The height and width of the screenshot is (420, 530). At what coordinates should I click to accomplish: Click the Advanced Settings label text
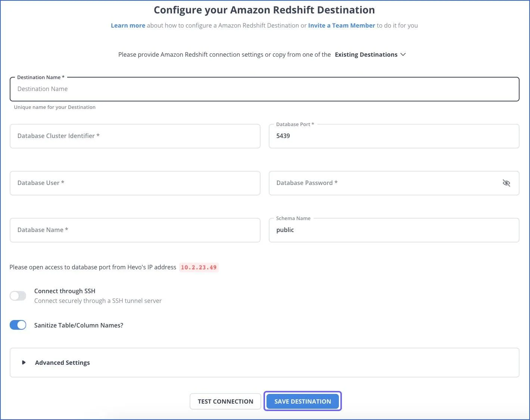click(62, 363)
